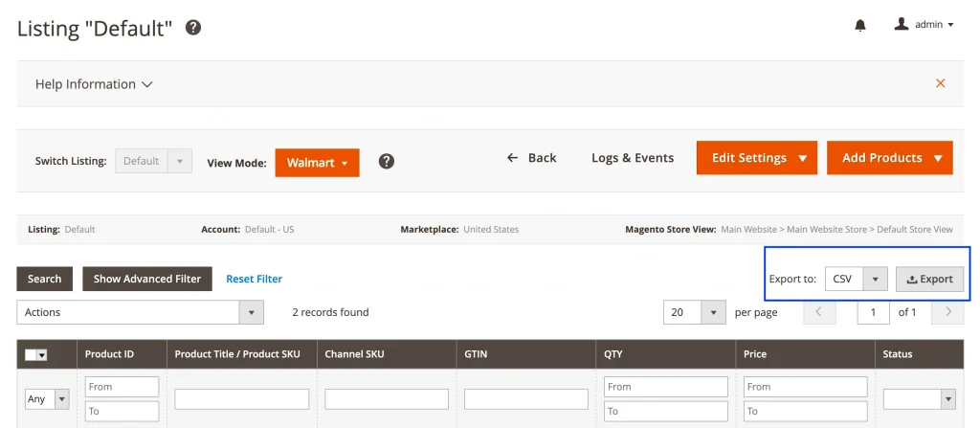Go to previous page arrow

[819, 312]
